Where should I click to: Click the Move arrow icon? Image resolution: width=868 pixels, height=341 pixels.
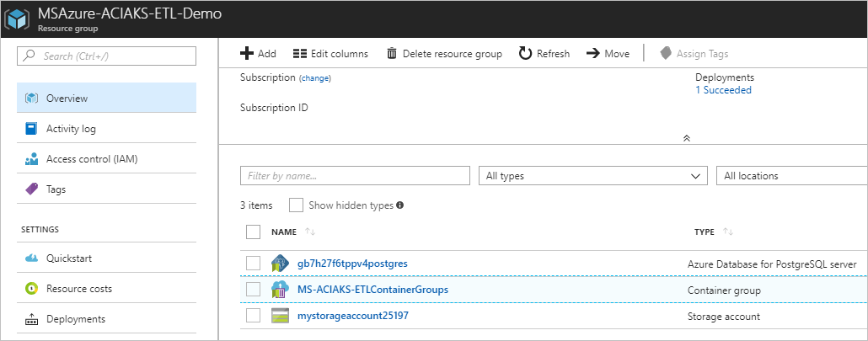coord(593,54)
